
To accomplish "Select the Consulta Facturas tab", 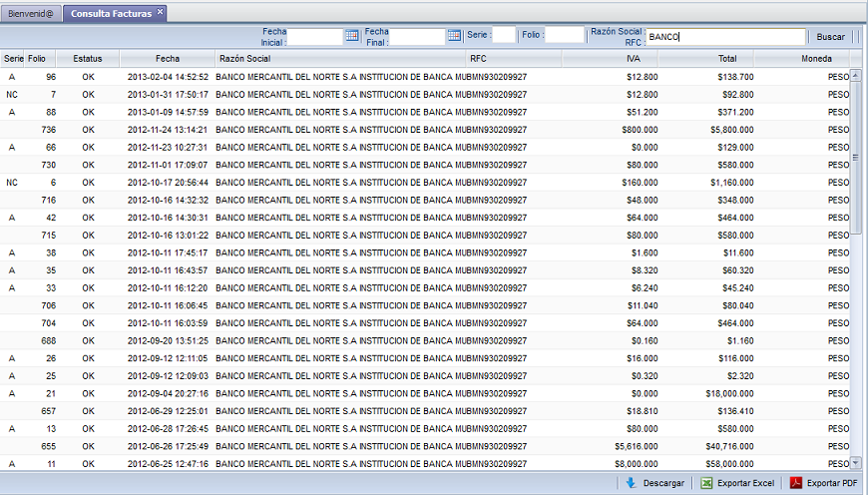I will click(111, 14).
